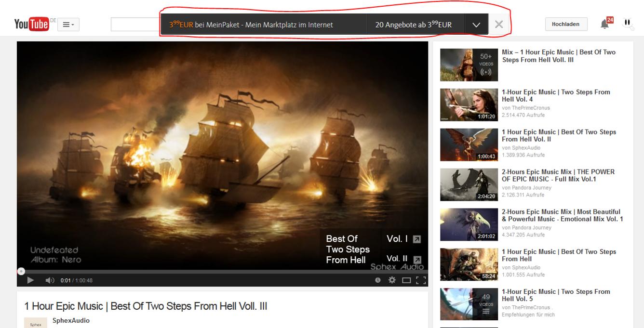Open Most Beautiful & Powerful Music mix thumbnail

(469, 224)
